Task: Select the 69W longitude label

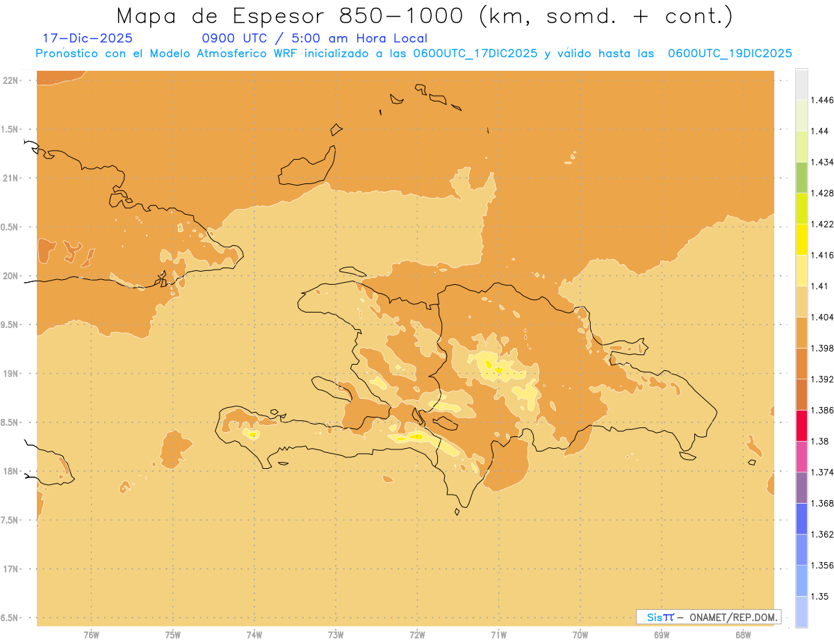Action: (x=662, y=635)
